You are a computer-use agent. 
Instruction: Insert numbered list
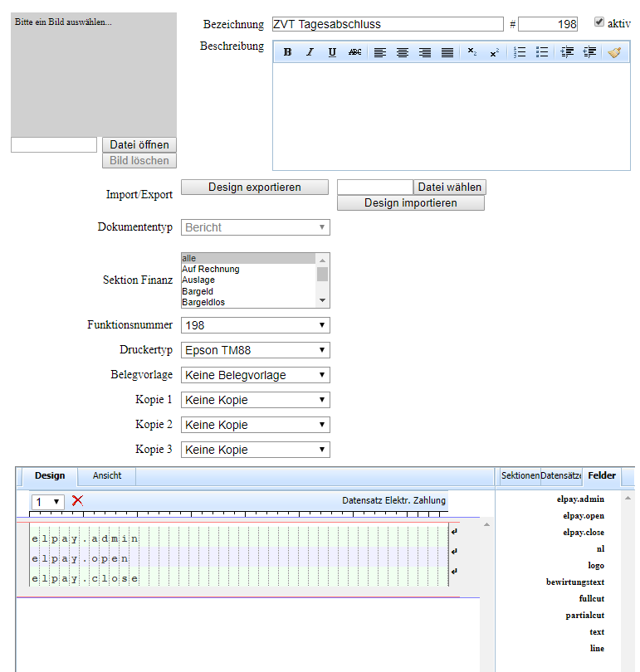(520, 52)
